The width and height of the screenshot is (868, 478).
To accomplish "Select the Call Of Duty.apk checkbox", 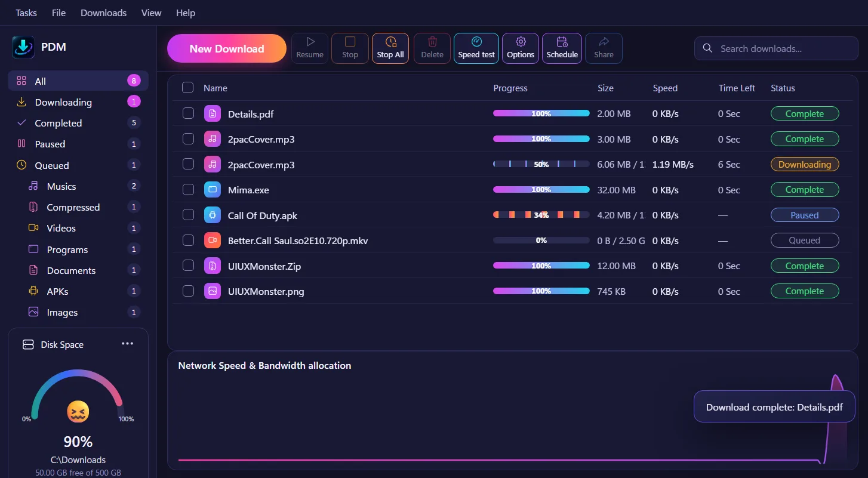I will coord(188,215).
